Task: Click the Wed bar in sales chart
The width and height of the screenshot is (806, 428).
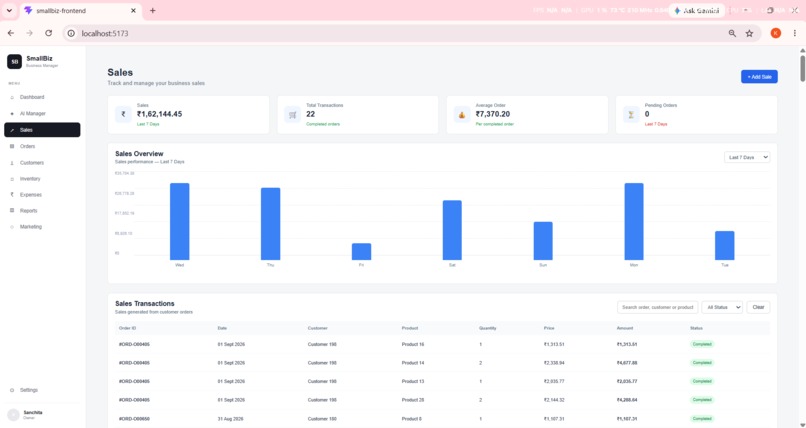Action: (x=179, y=221)
